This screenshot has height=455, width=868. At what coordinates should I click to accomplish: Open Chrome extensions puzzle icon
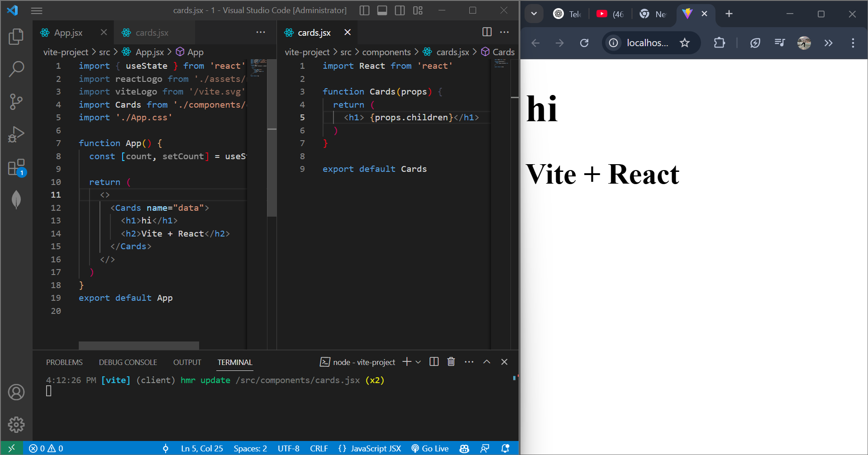point(719,43)
